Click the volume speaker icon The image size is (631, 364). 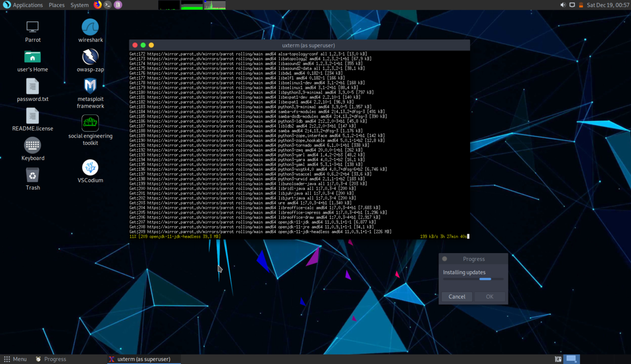563,5
